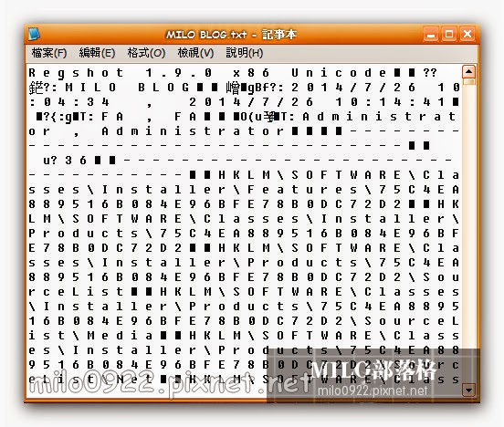Open the 說明(H) help menu
Screen dimensions: 504x427
click(x=245, y=53)
